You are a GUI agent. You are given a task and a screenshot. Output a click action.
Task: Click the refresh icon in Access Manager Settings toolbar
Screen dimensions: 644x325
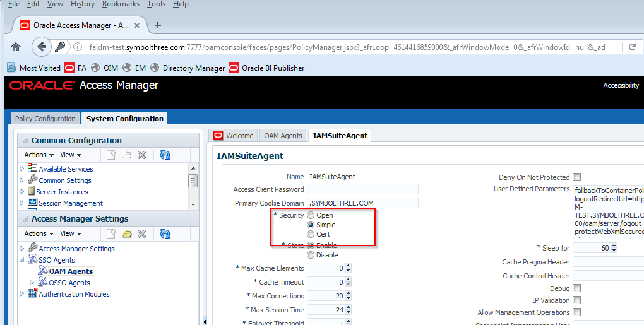[165, 233]
